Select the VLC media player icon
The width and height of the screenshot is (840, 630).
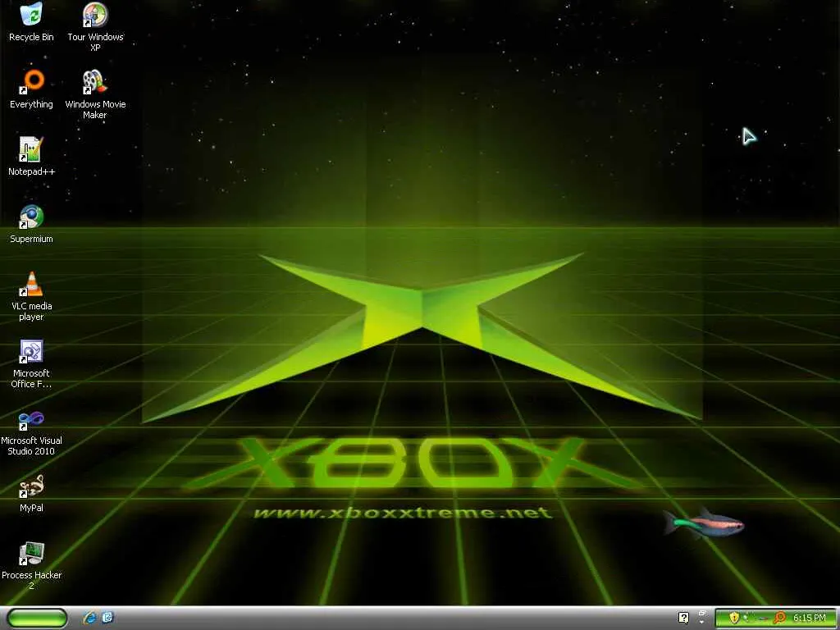click(x=31, y=296)
